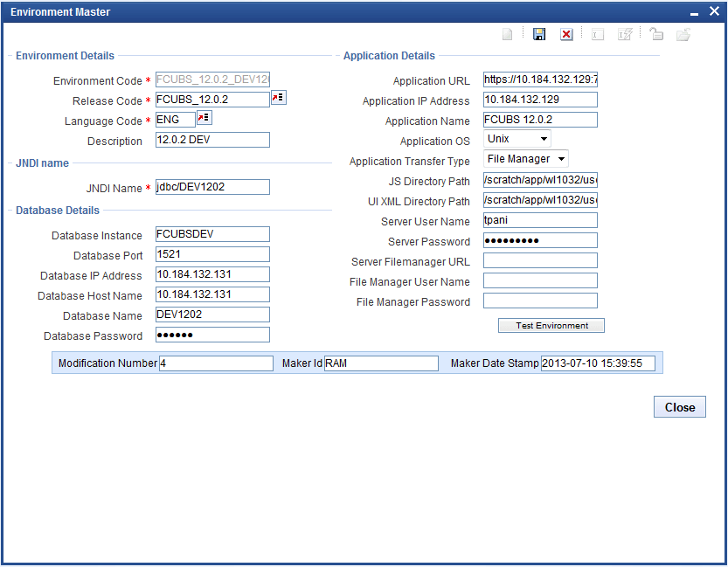Screen dimensions: 728x567
Task: Click the Database IP Address field
Action: (x=212, y=274)
